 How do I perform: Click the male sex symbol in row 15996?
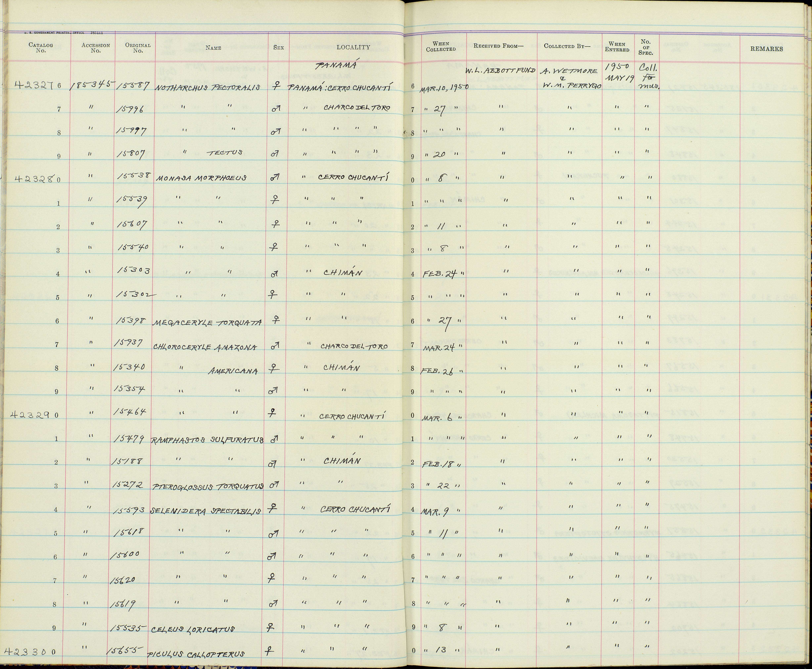click(276, 109)
